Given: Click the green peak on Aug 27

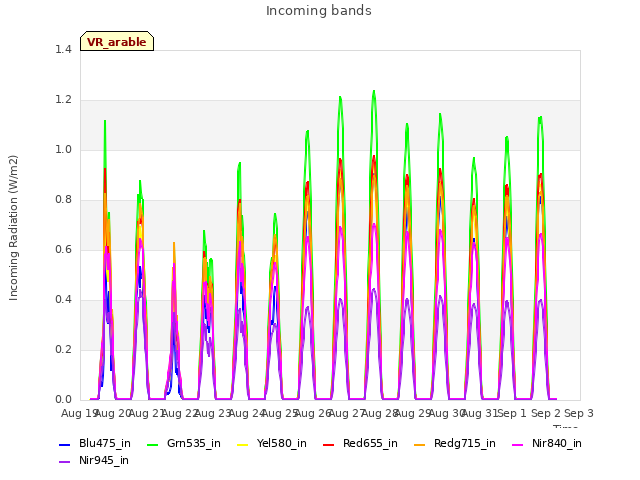Looking at the screenshot, I should coord(340,98).
